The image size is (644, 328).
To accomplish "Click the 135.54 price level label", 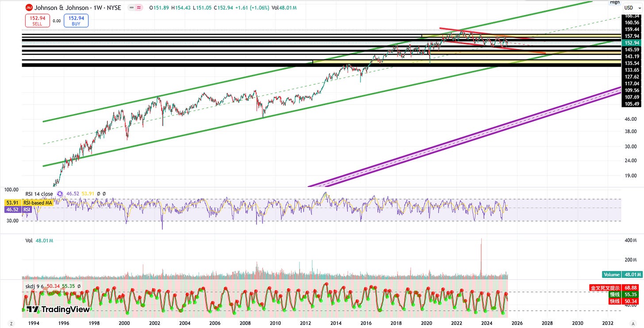I will pos(632,63).
